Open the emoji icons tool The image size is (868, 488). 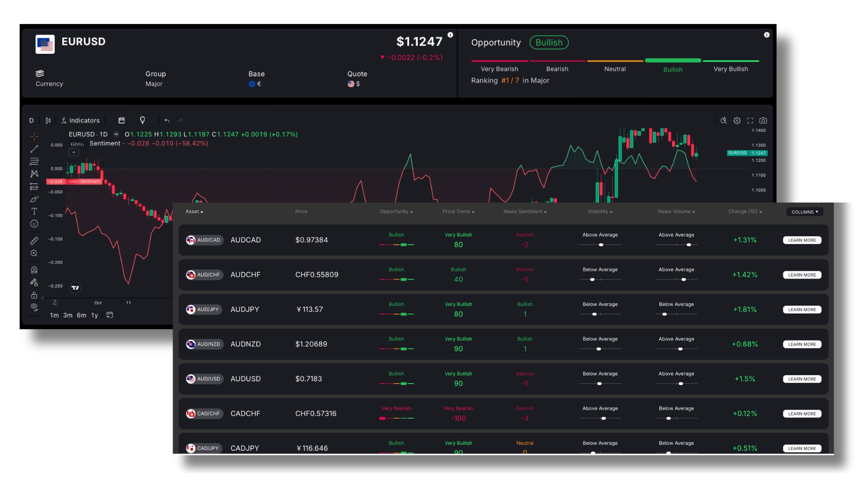[34, 224]
